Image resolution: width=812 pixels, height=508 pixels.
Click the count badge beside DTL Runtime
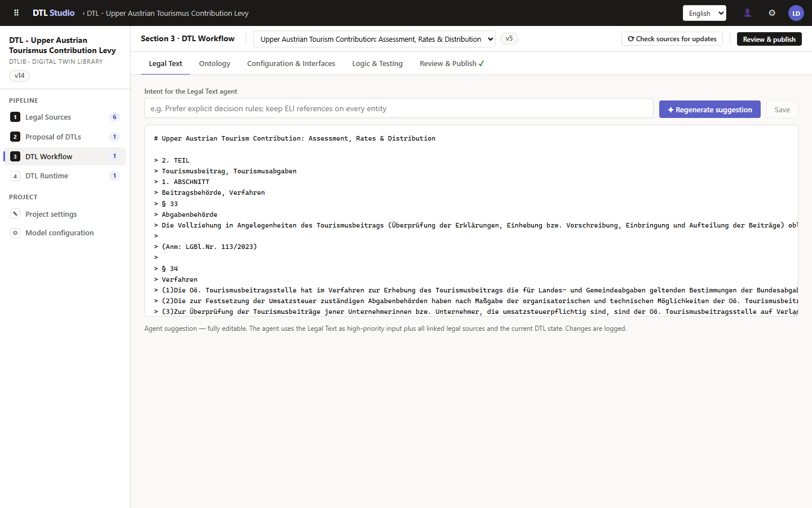coord(114,176)
